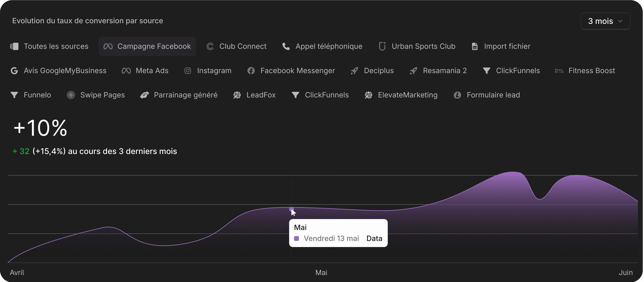Click the purple swatch in the tooltip
This screenshot has width=644, height=282.
point(296,238)
